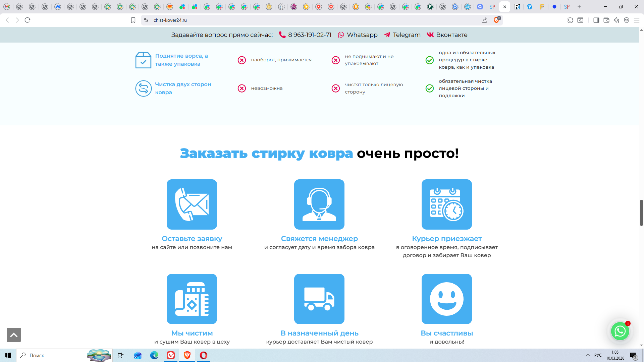This screenshot has width=644, height=362.
Task: Click the delivery truck icon tile
Action: point(319,299)
